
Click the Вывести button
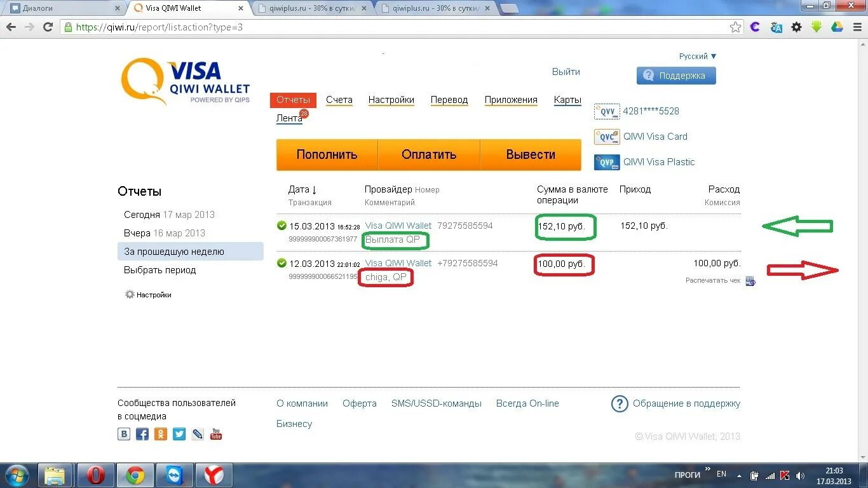tap(531, 154)
